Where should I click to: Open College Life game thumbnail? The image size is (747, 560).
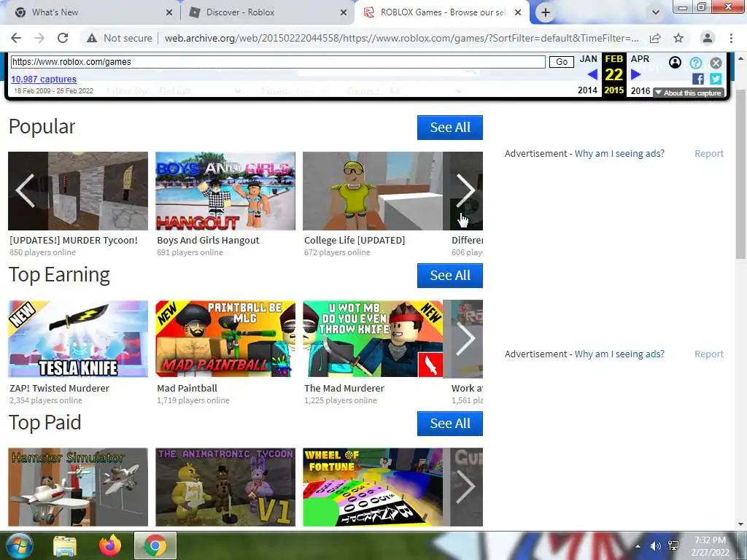(373, 191)
